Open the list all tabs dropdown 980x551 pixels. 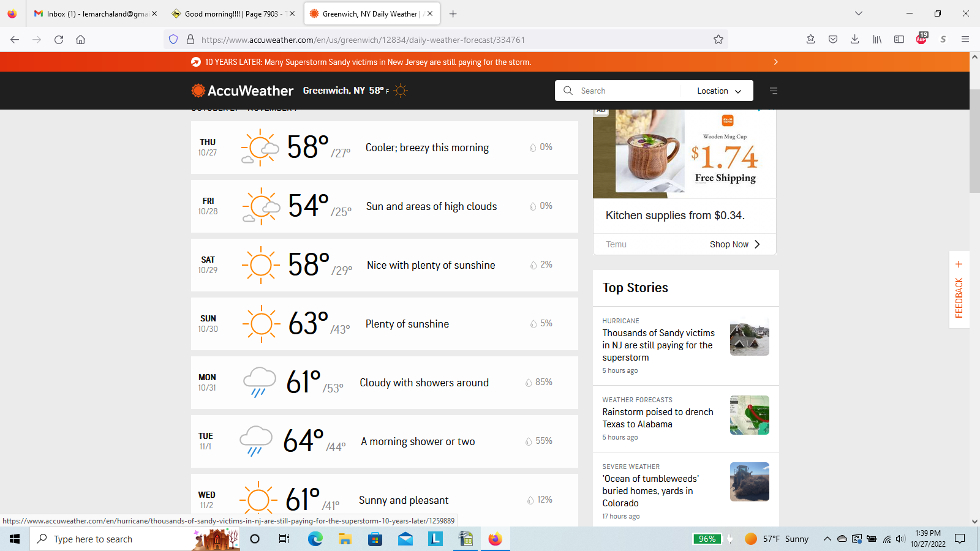coord(859,13)
